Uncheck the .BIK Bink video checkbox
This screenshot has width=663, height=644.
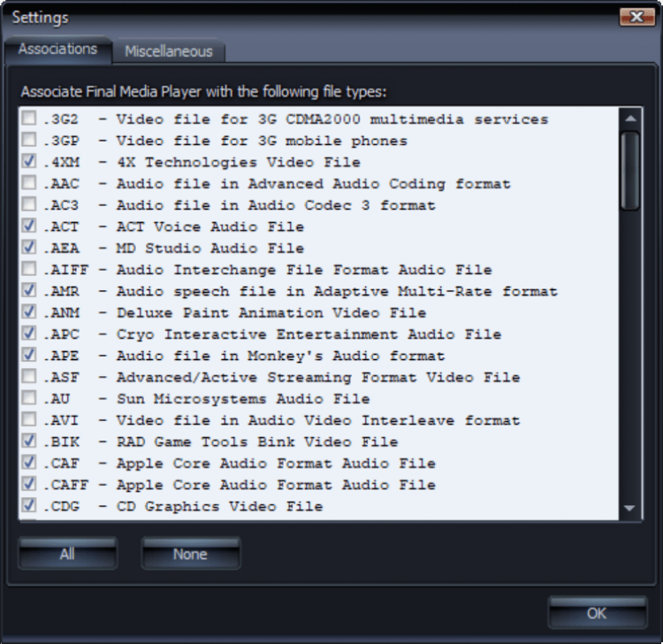[30, 441]
